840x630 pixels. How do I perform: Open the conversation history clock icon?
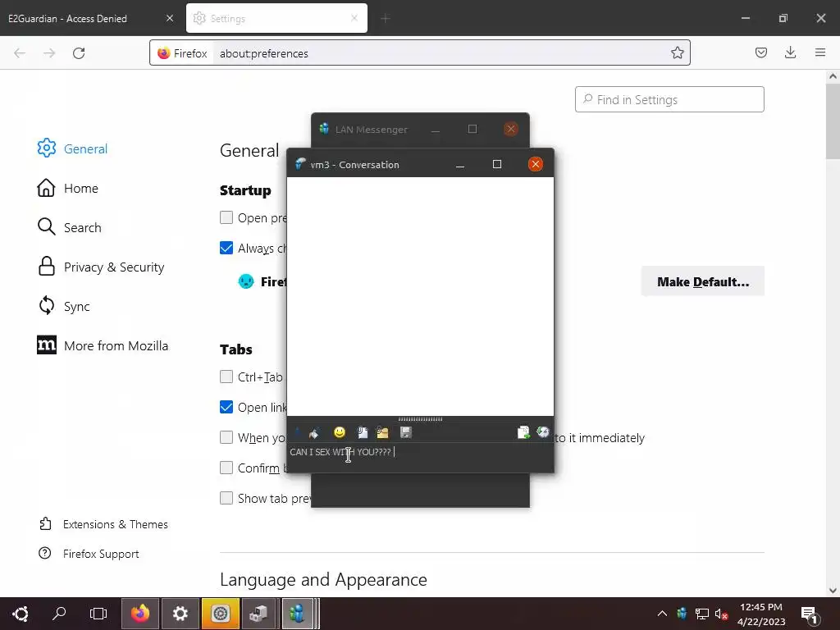coord(543,432)
